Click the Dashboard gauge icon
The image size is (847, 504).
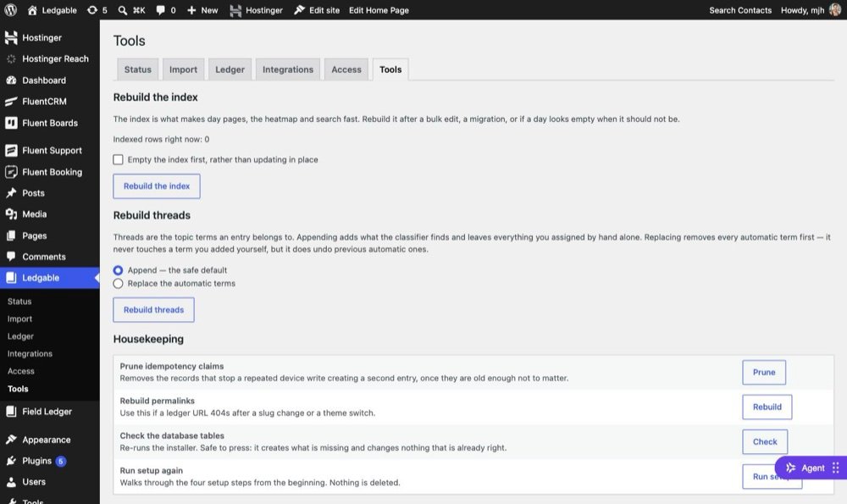(x=11, y=80)
